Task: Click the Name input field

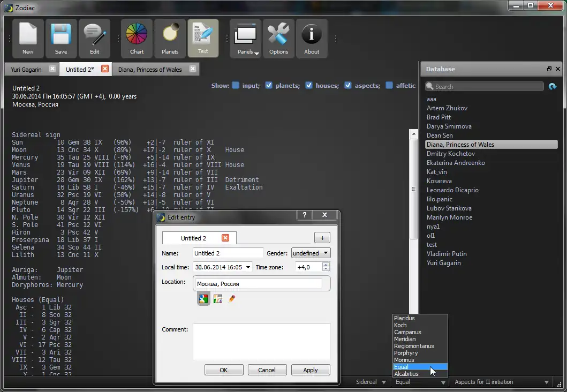Action: tap(228, 253)
